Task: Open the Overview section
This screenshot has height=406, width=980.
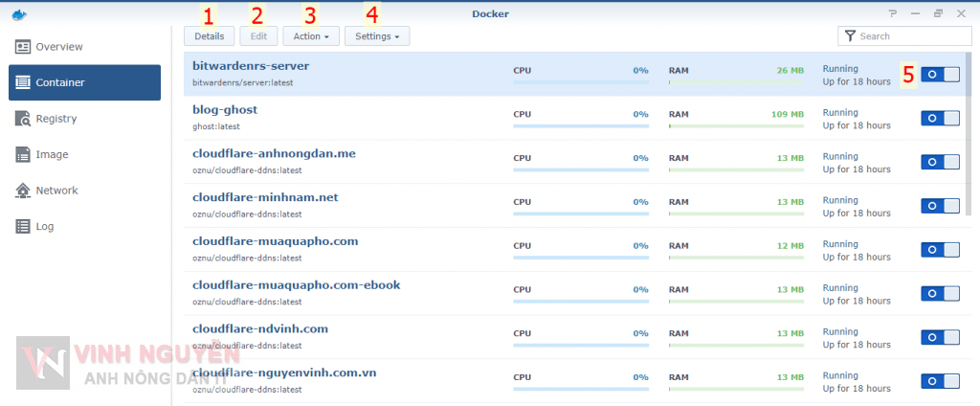Action: (x=84, y=47)
